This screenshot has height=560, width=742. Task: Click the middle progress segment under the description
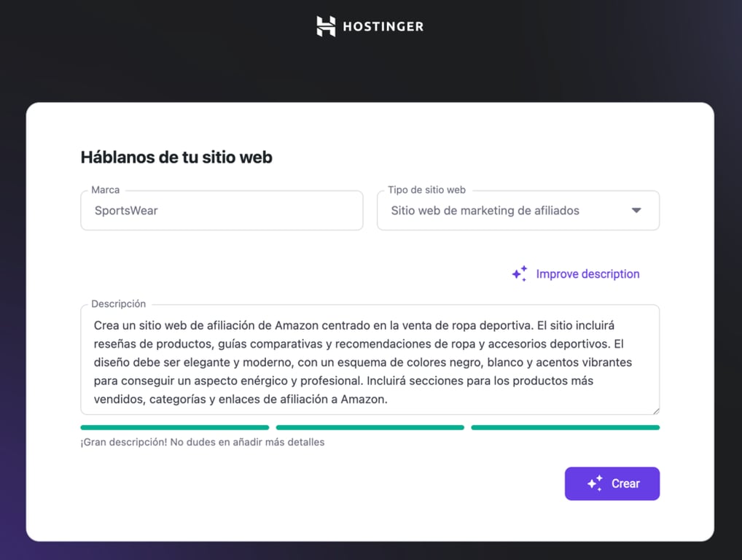(x=370, y=427)
